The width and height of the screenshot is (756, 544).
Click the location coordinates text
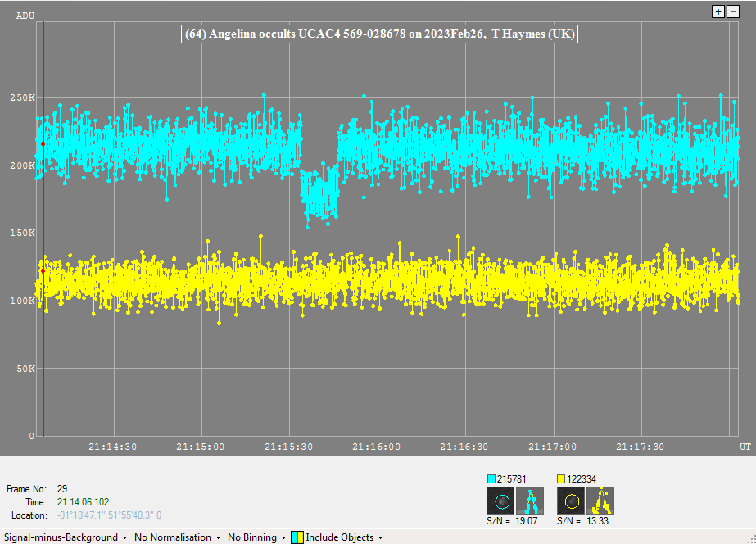click(x=109, y=515)
